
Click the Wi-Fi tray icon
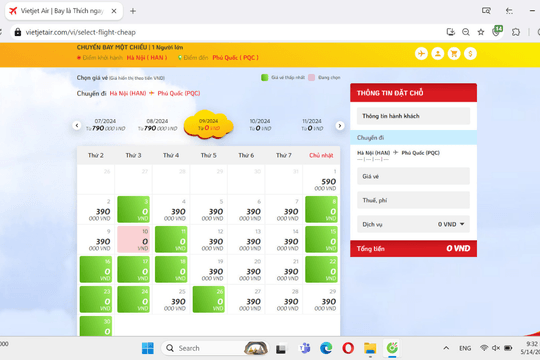pyautogui.click(x=484, y=348)
